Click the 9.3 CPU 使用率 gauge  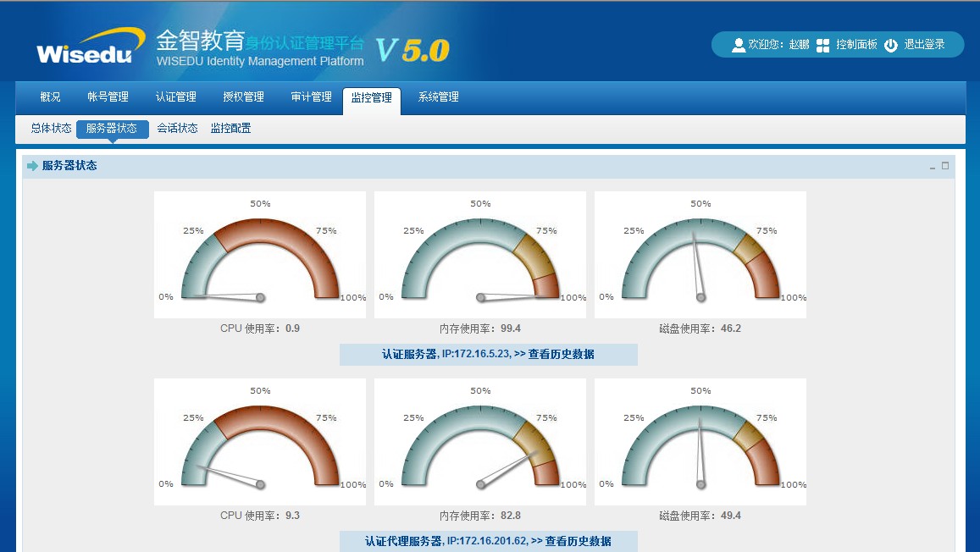tap(260, 442)
